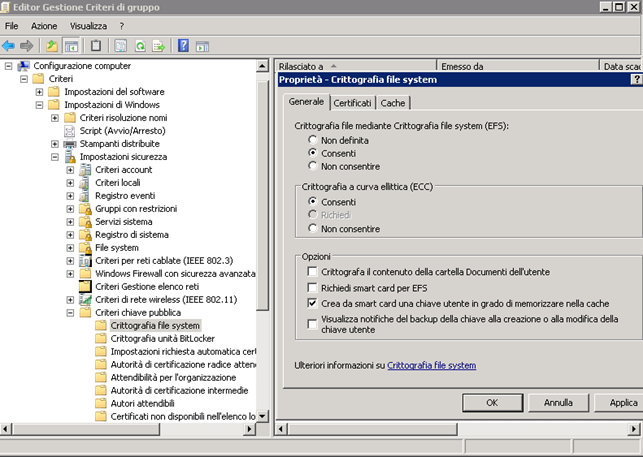Collapse Impostazioni sicurezza node
The image size is (643, 457).
(x=55, y=157)
